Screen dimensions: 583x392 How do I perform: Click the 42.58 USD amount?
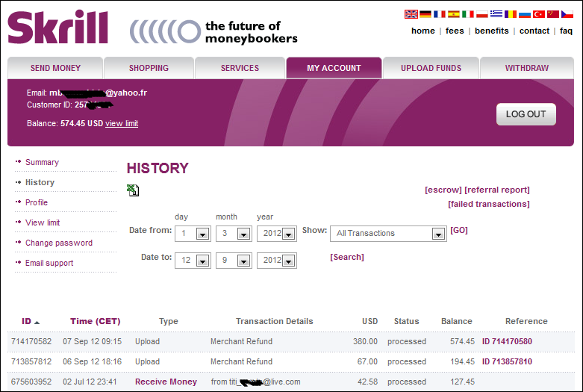[x=367, y=382]
